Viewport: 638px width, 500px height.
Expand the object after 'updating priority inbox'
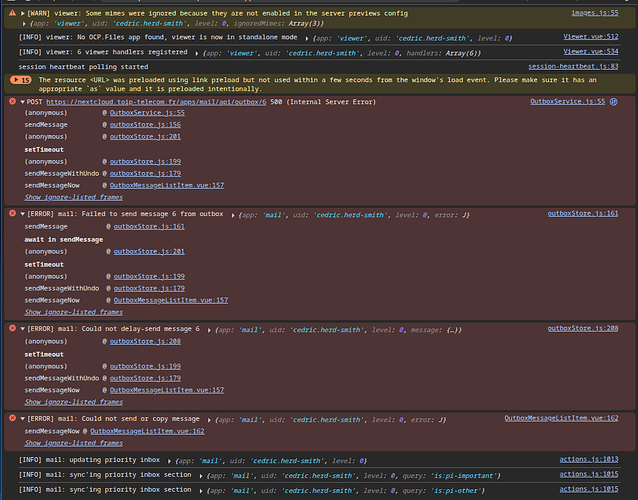[x=169, y=461]
